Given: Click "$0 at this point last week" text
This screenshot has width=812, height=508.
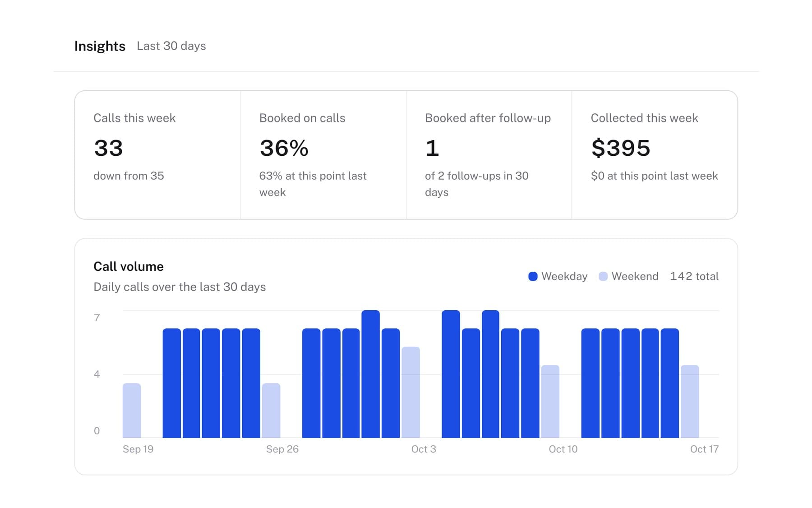Looking at the screenshot, I should (655, 176).
